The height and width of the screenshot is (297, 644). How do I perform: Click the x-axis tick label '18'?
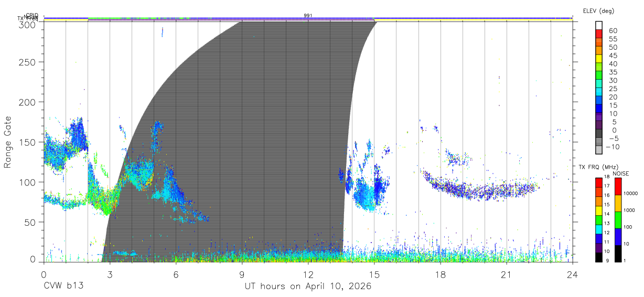pos(441,274)
